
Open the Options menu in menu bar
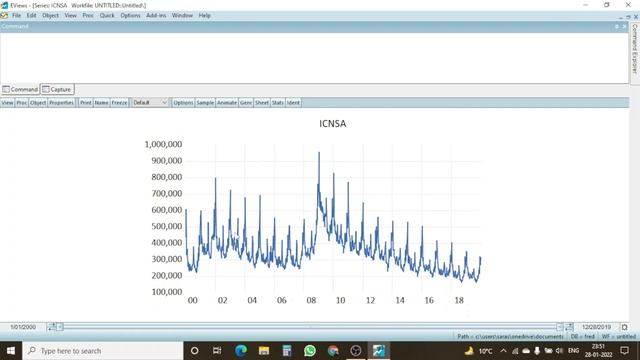coord(130,16)
